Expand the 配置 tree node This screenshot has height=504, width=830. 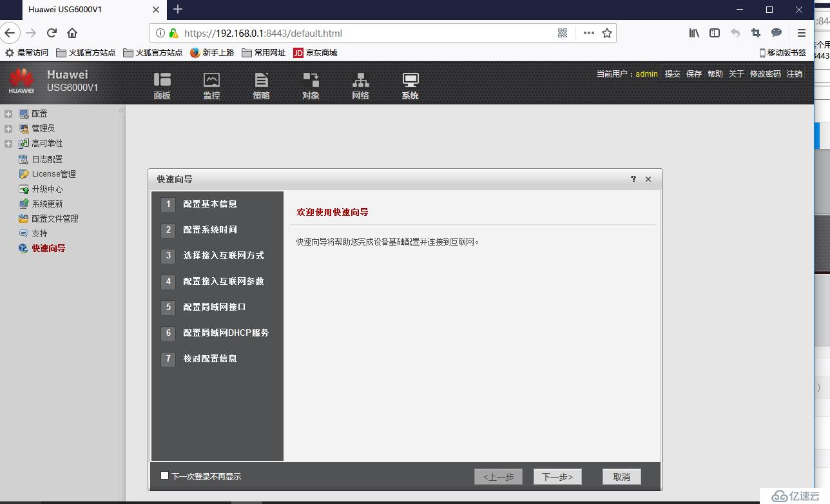click(8, 113)
